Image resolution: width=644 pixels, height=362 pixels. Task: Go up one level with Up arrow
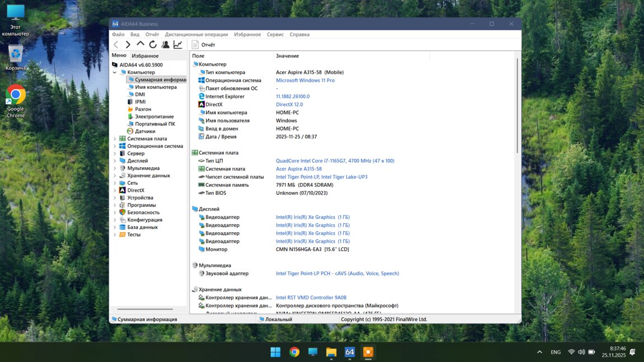click(x=141, y=44)
